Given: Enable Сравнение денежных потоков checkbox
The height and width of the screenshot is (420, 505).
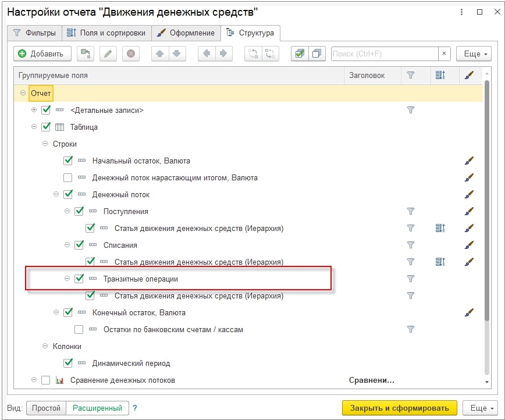Looking at the screenshot, I should click(x=46, y=380).
